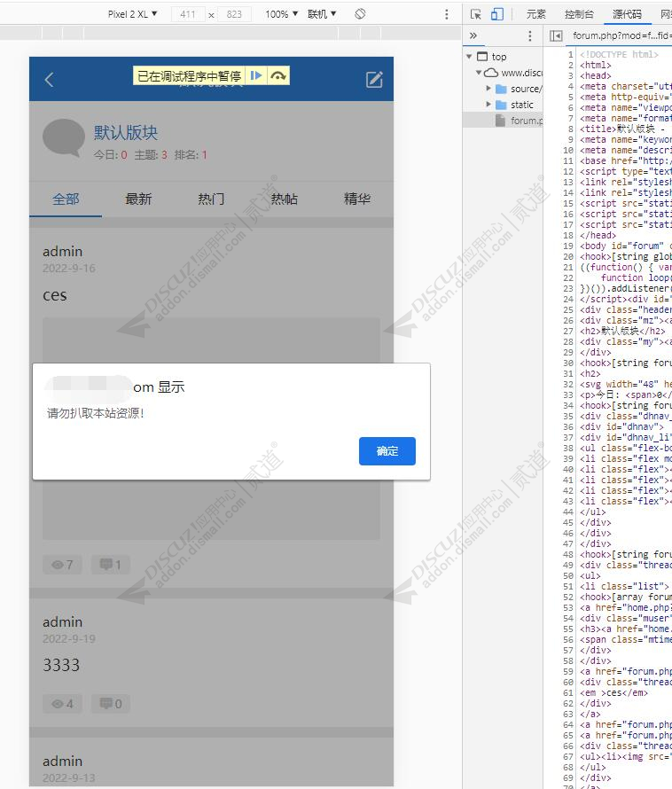
Task: Click line number 52 in gutter
Action: pos(568,597)
